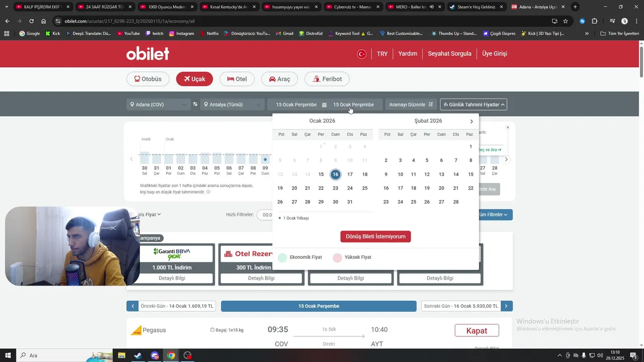This screenshot has height=362, width=644.
Task: Swap origin and destination airports
Action: point(195,105)
